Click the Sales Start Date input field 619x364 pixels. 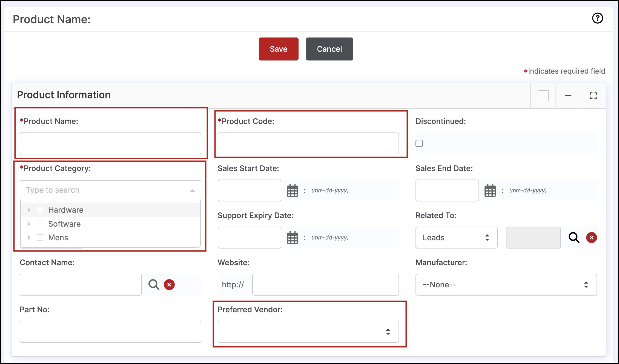(x=249, y=190)
